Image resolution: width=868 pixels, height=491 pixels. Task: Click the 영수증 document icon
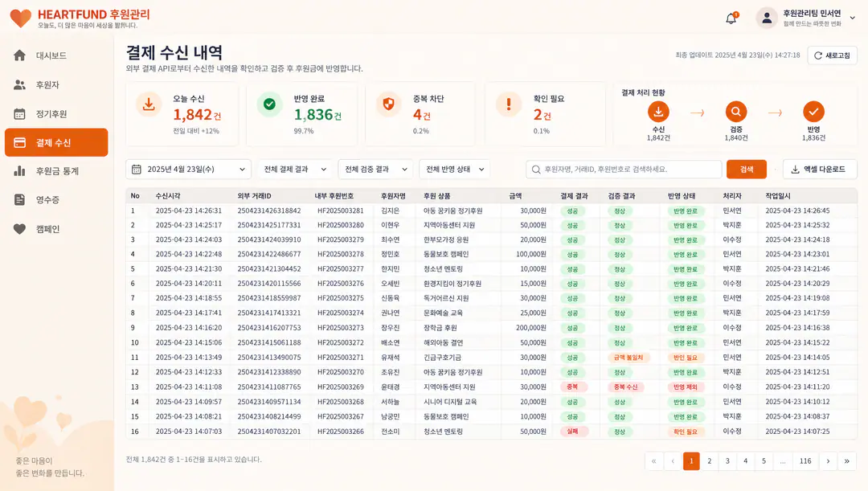click(19, 200)
